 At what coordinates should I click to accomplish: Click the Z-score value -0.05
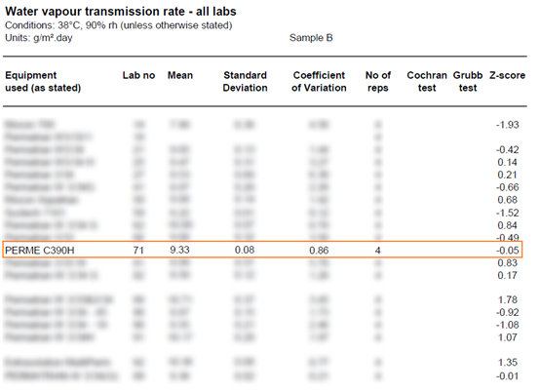507,250
